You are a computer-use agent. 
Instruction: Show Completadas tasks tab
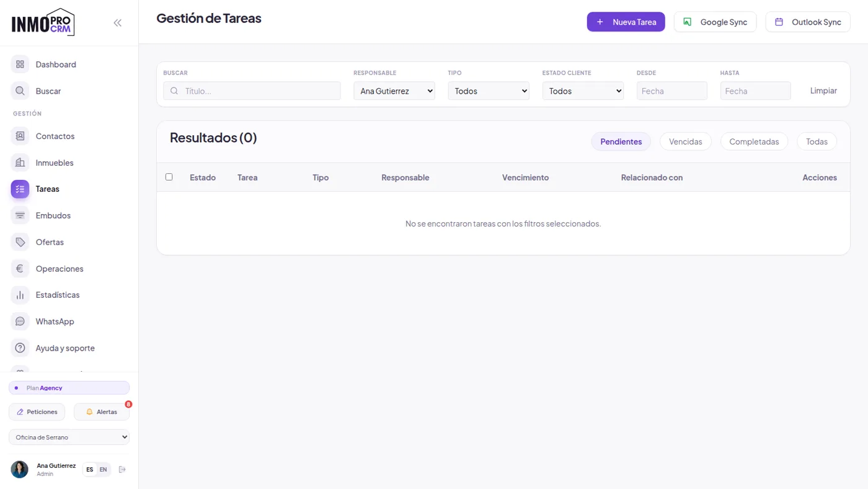click(x=754, y=141)
